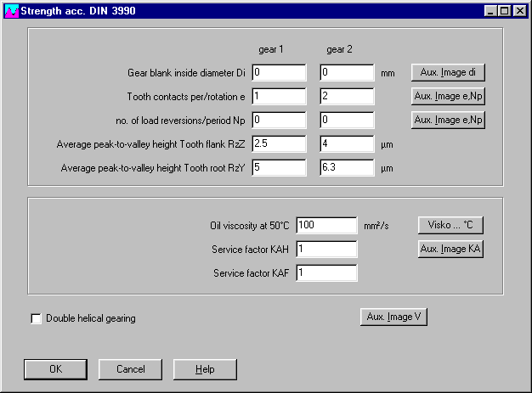Cancel the dialog with the Cancel button
This screenshot has width=532, height=393.
(x=130, y=369)
